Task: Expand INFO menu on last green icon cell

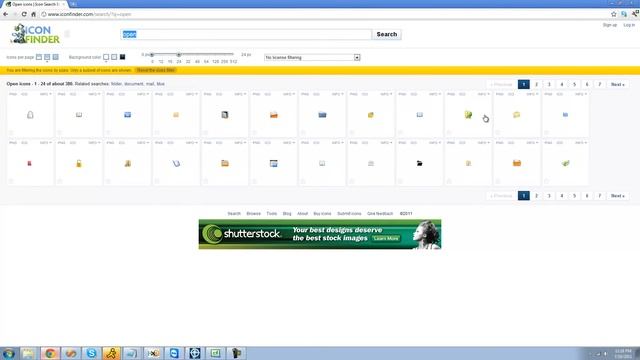Action: point(581,143)
